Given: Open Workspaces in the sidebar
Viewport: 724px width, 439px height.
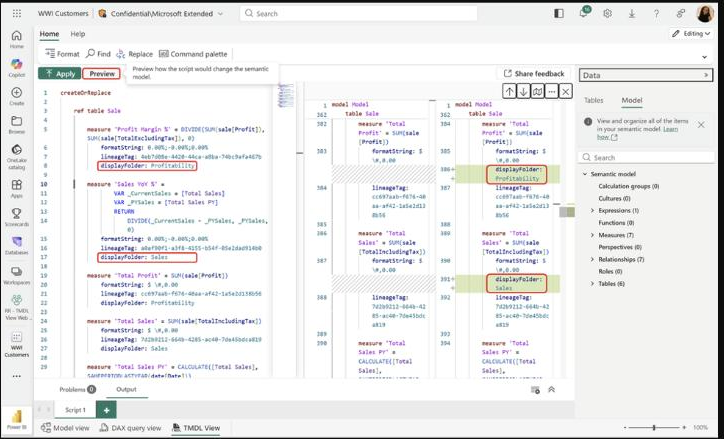Looking at the screenshot, I should (x=17, y=276).
